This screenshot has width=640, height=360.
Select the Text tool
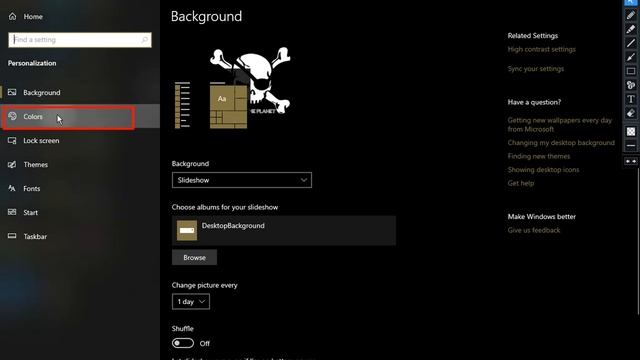click(x=631, y=99)
